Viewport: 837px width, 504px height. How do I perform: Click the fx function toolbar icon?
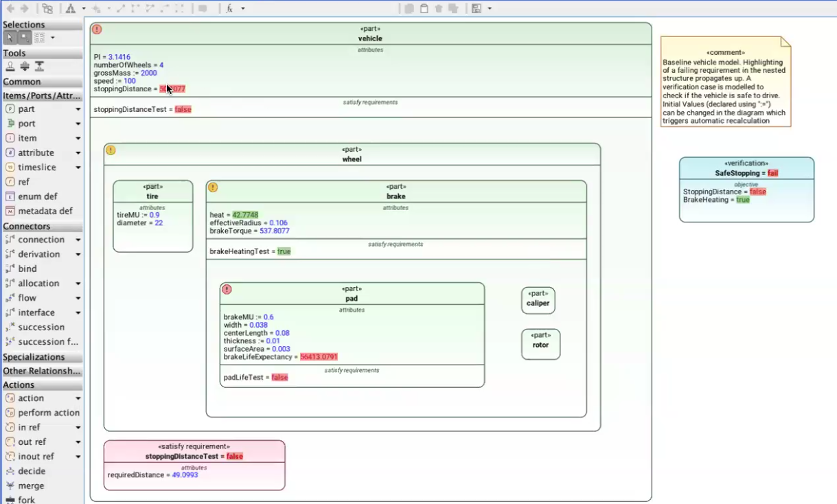pyautogui.click(x=230, y=8)
